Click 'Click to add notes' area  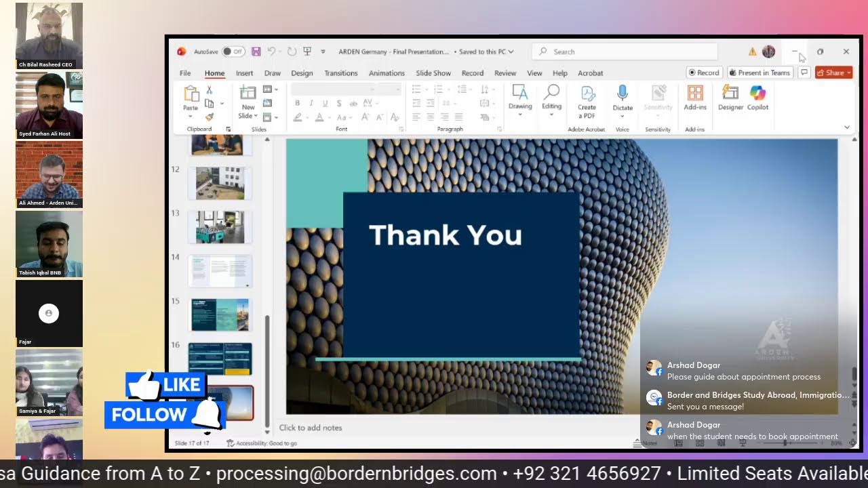click(311, 428)
